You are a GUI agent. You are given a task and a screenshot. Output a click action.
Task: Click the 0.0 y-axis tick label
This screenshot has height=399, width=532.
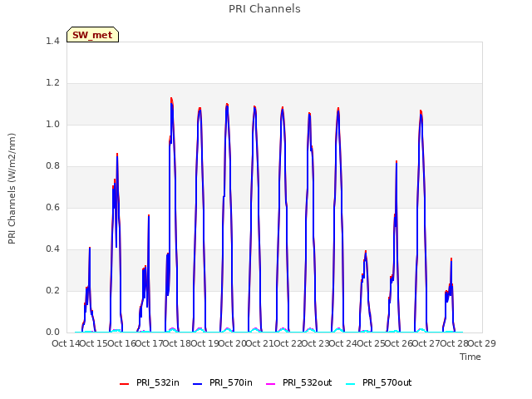tap(52, 332)
